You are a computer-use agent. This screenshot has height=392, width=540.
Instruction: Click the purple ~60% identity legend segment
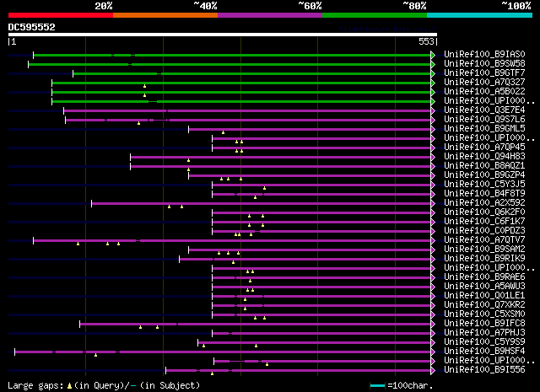click(x=270, y=15)
